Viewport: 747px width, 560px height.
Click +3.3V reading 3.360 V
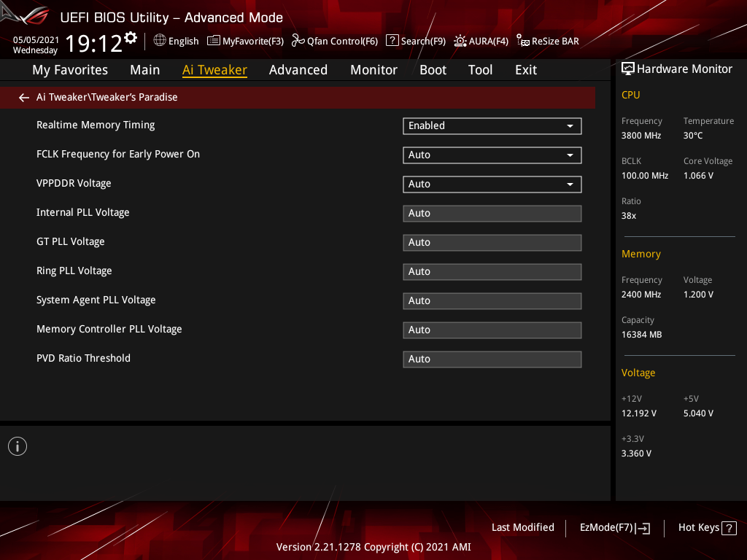point(636,454)
